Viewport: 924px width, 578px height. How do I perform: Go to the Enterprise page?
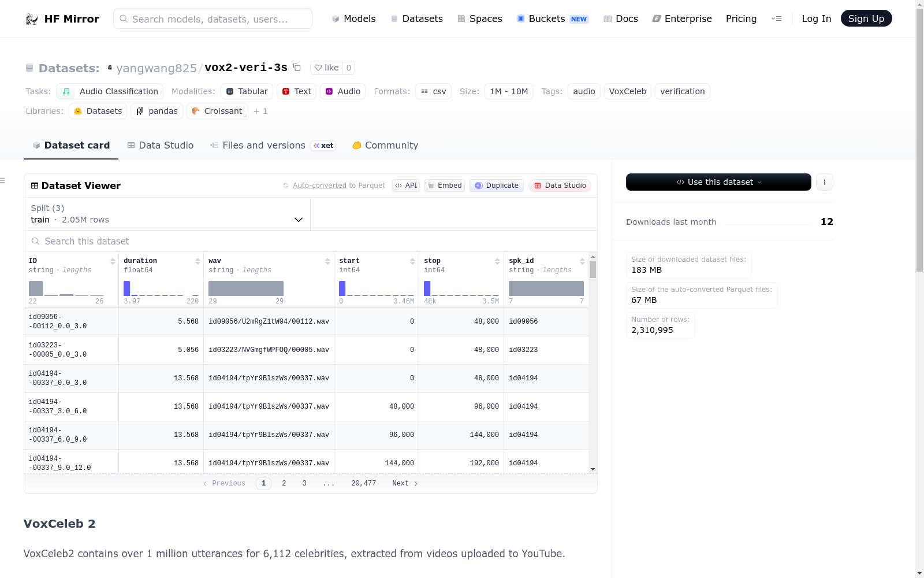coord(682,18)
